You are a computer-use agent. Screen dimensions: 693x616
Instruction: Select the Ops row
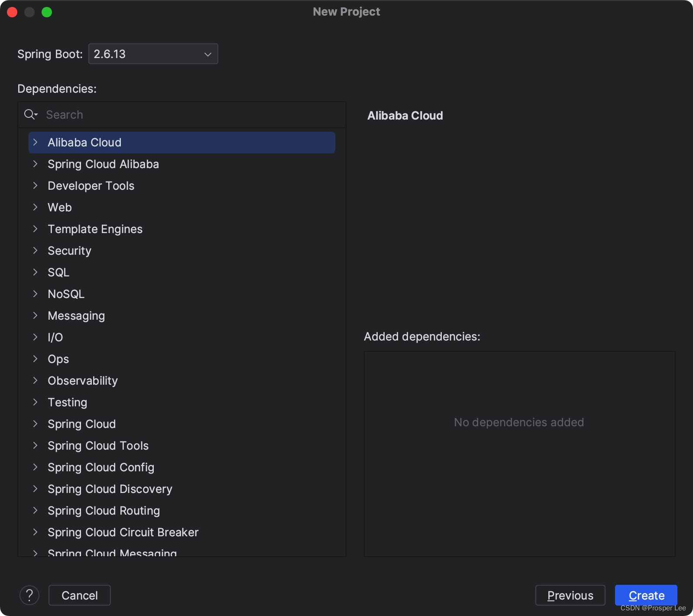(x=182, y=359)
